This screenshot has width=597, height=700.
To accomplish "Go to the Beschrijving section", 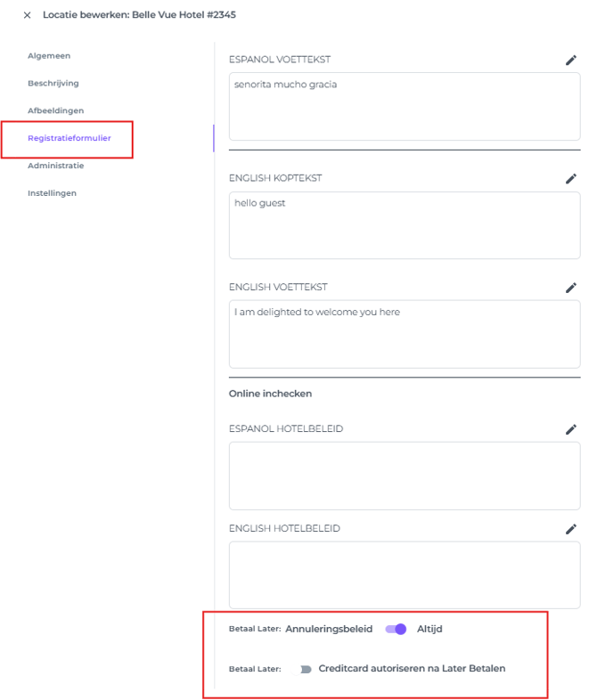I will [53, 84].
